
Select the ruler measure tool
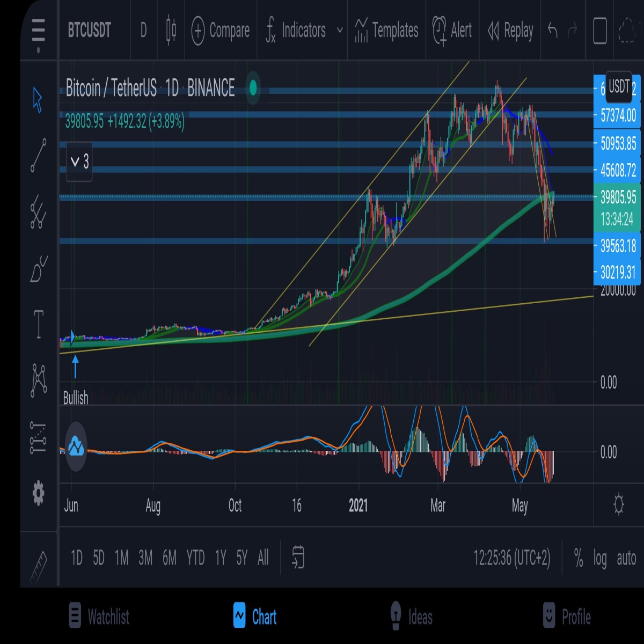pyautogui.click(x=38, y=567)
